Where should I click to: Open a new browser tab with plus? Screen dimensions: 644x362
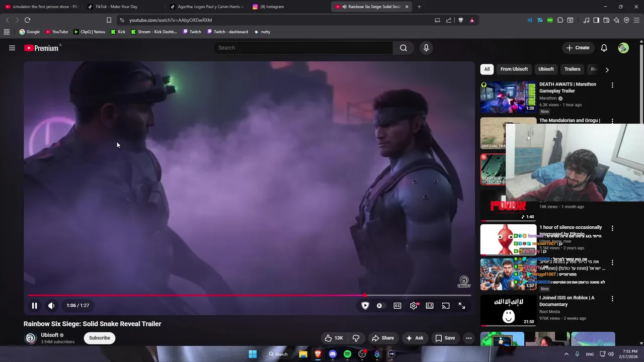[x=419, y=7]
